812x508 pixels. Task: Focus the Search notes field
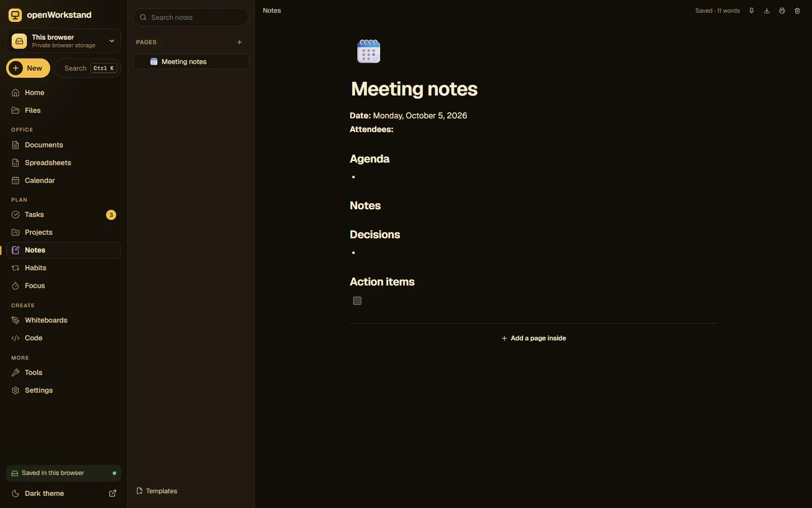[191, 17]
